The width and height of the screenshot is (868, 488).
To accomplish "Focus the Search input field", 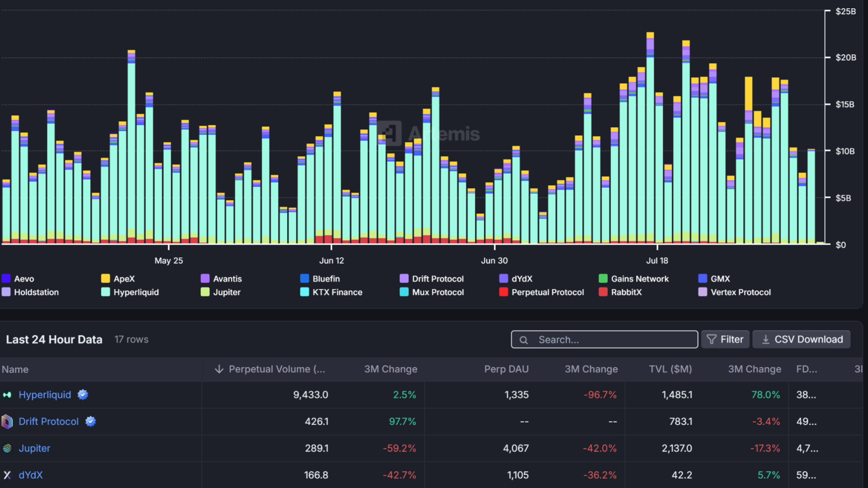I will click(x=604, y=339).
